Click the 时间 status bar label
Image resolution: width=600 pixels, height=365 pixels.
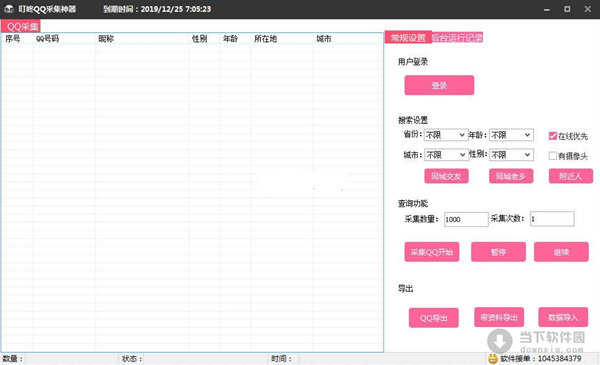click(x=281, y=358)
